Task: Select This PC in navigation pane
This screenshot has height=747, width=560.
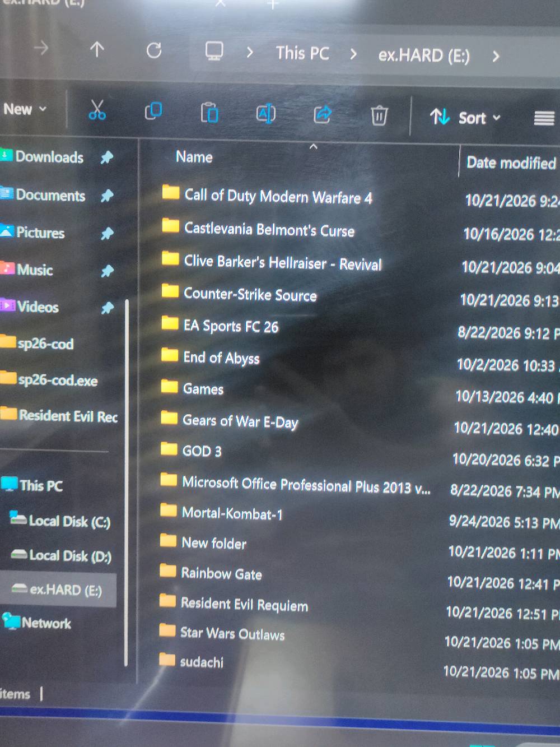Action: pos(32,485)
